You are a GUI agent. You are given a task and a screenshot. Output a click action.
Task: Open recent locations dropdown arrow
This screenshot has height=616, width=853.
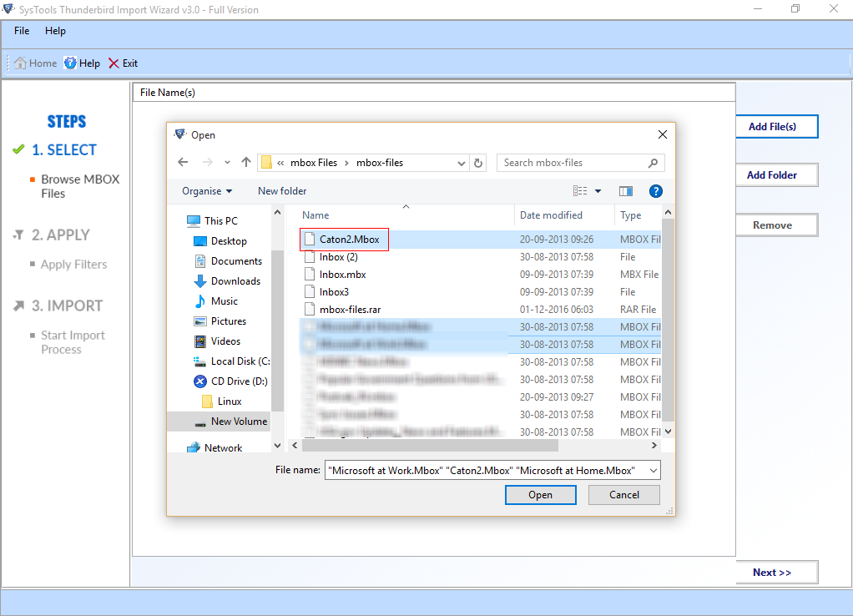pyautogui.click(x=227, y=163)
